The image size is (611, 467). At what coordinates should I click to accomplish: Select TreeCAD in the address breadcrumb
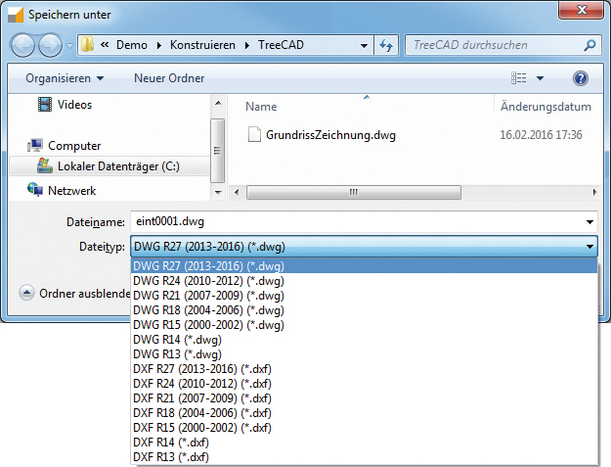[x=281, y=45]
